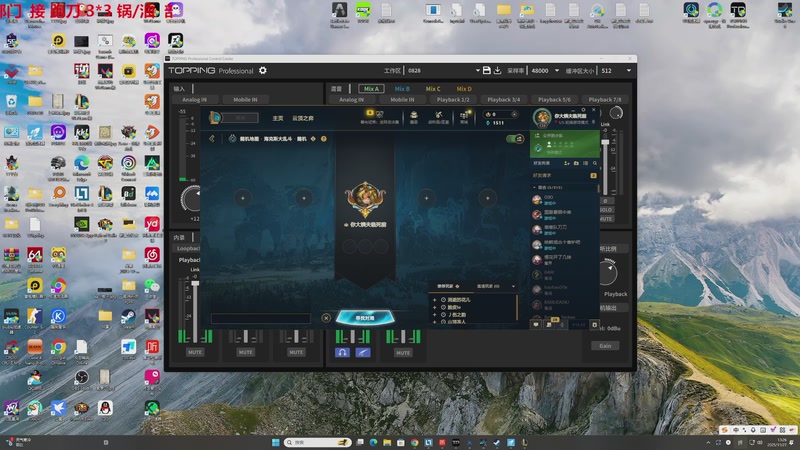Select Playback 3/4 mixer channel
The image size is (800, 450).
(x=504, y=99)
